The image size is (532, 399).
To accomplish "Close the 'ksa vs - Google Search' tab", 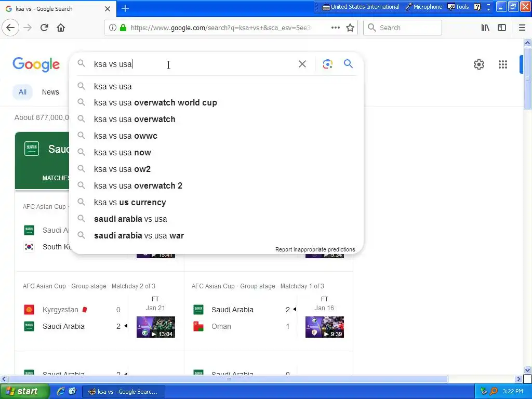I will [x=108, y=9].
